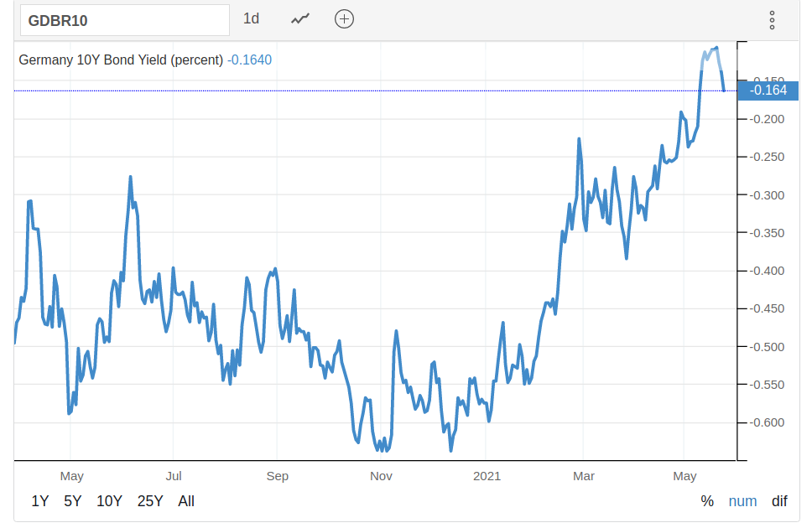The width and height of the screenshot is (812, 528).
Task: Open the 1d interval selector
Action: [x=251, y=19]
